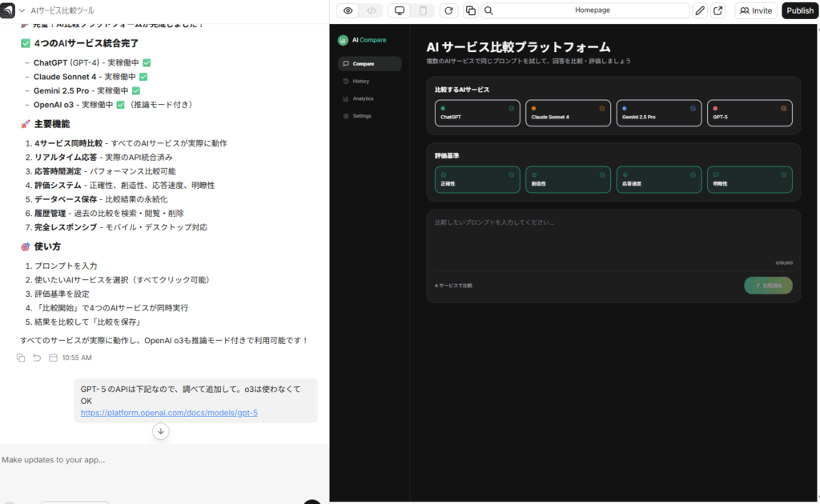The image size is (820, 504).
Task: Open the platform.openai.com gpt-5 link
Action: pyautogui.click(x=169, y=413)
